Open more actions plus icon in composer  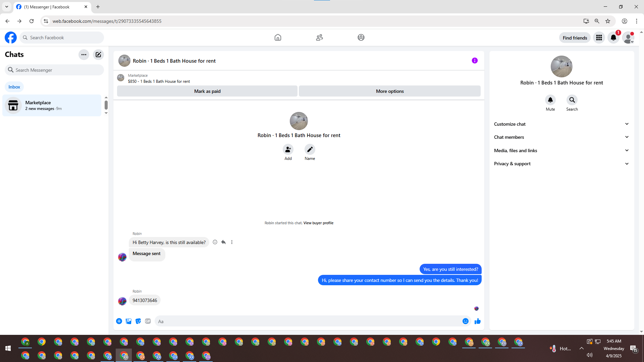point(119,321)
